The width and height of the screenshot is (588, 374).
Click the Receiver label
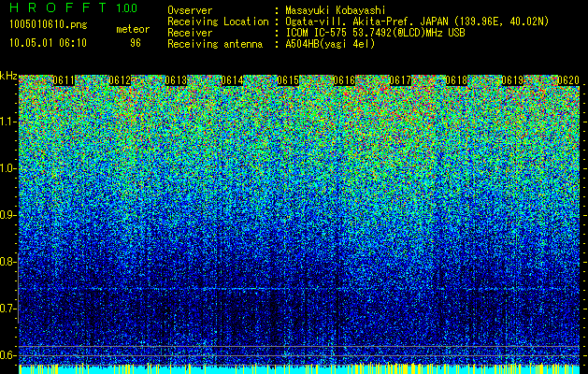[190, 33]
